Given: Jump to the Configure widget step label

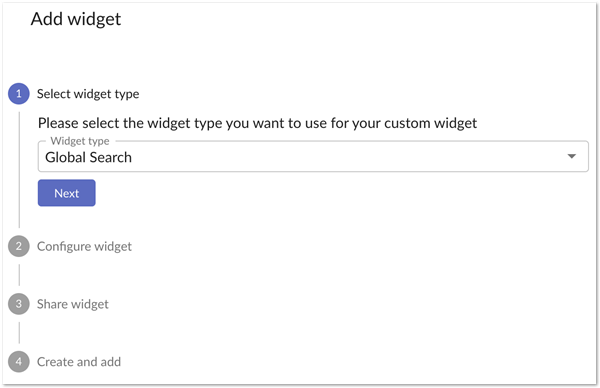Looking at the screenshot, I should [x=84, y=246].
